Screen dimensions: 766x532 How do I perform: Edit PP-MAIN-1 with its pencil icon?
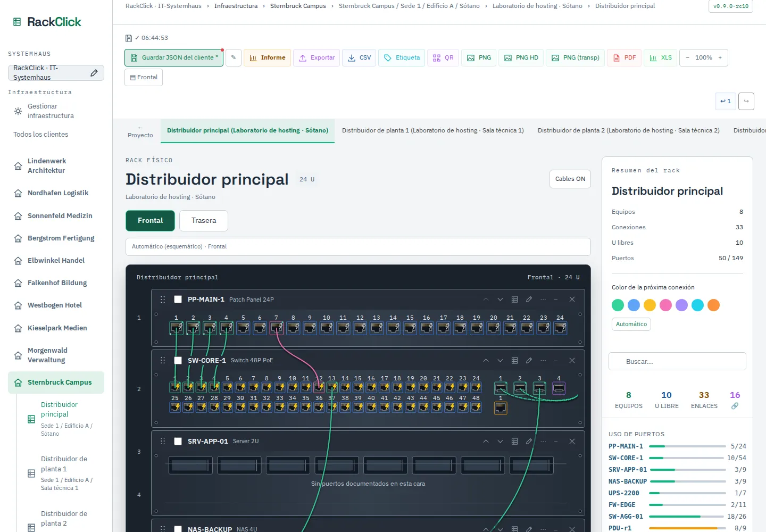[x=529, y=300]
